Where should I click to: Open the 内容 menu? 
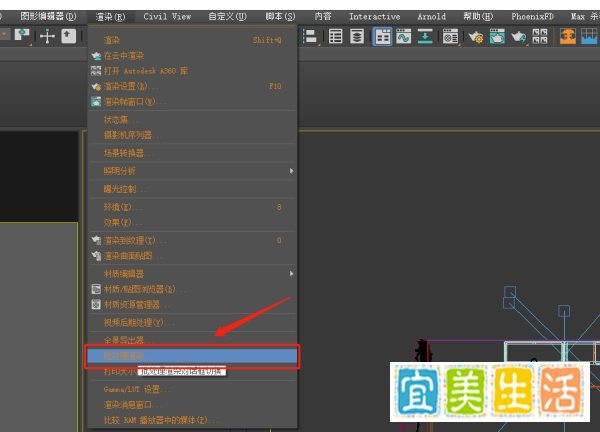[323, 16]
